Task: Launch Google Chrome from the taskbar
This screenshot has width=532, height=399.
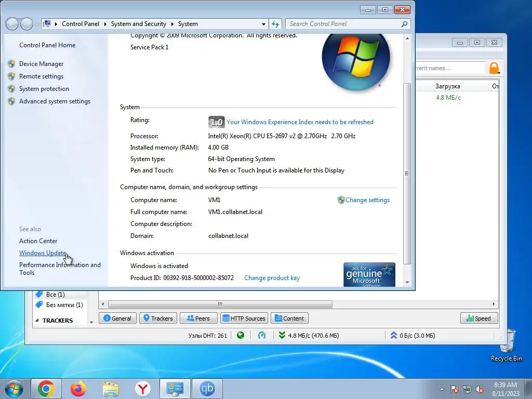Action: tap(46, 389)
